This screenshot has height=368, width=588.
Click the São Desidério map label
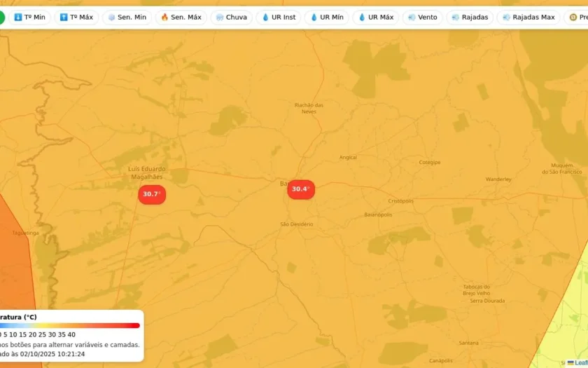(x=297, y=224)
